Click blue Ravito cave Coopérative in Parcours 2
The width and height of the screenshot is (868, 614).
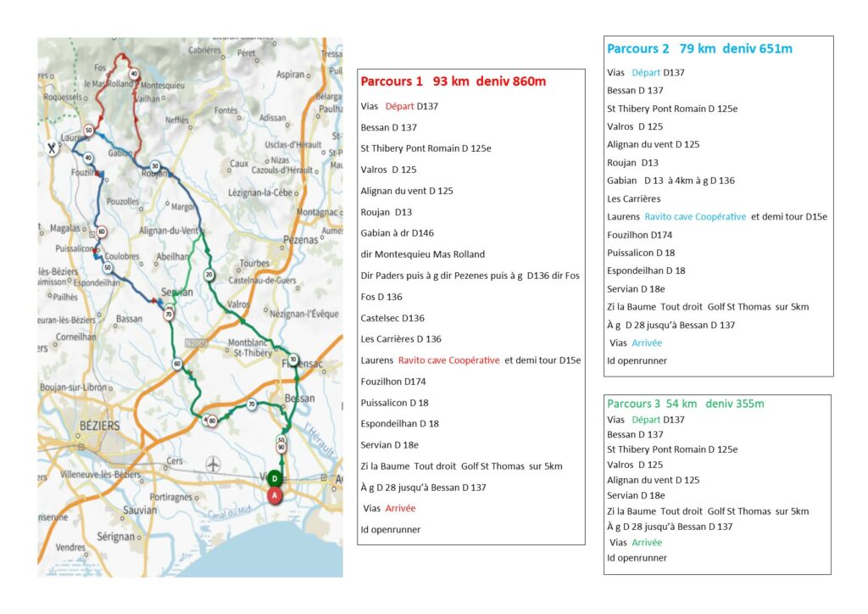click(x=695, y=216)
